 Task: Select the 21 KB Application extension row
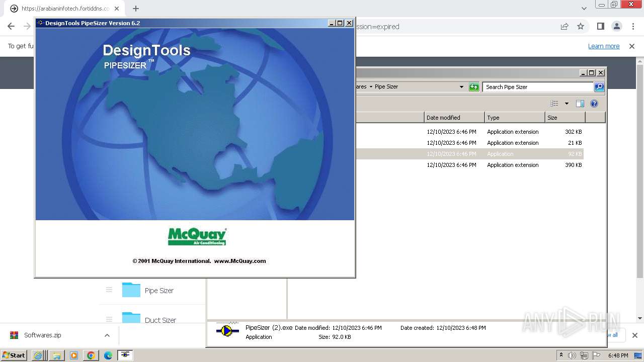(x=470, y=143)
